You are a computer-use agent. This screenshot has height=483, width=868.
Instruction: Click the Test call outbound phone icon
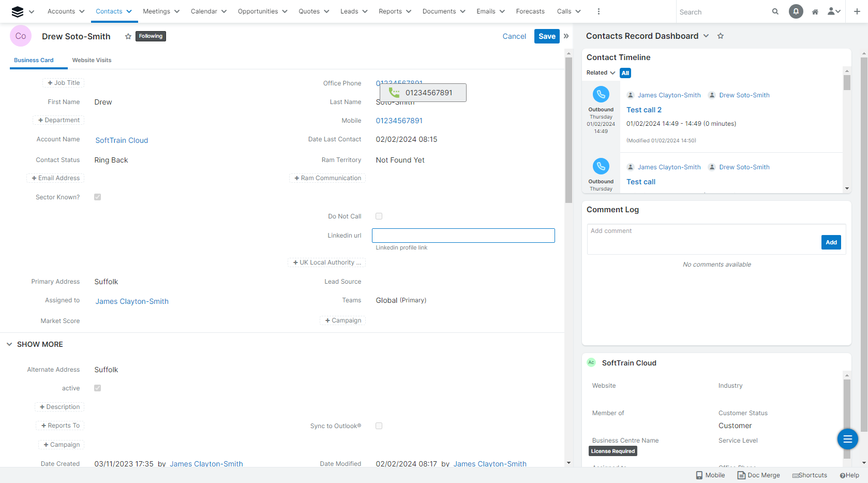pyautogui.click(x=601, y=166)
